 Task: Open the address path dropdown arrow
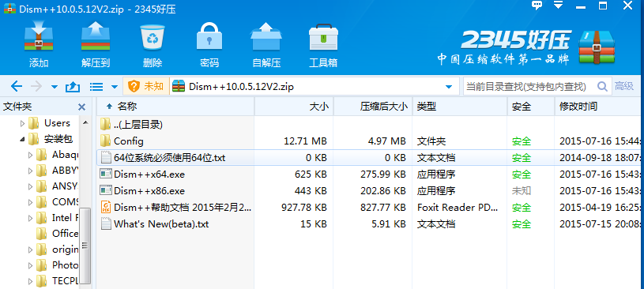pyautogui.click(x=449, y=87)
